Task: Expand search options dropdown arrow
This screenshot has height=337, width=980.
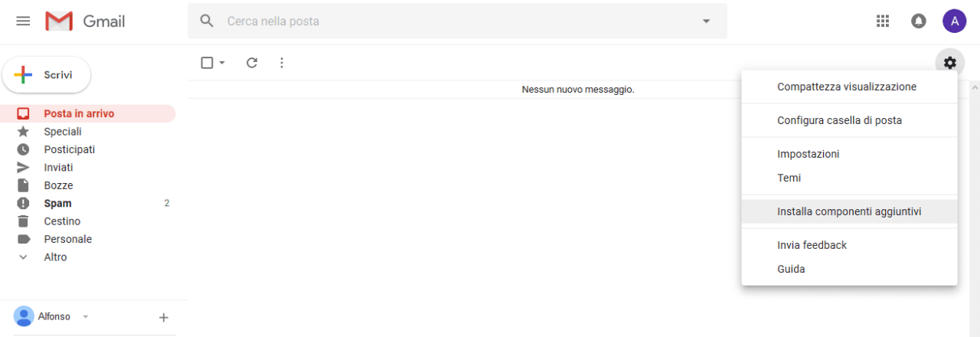Action: tap(706, 21)
